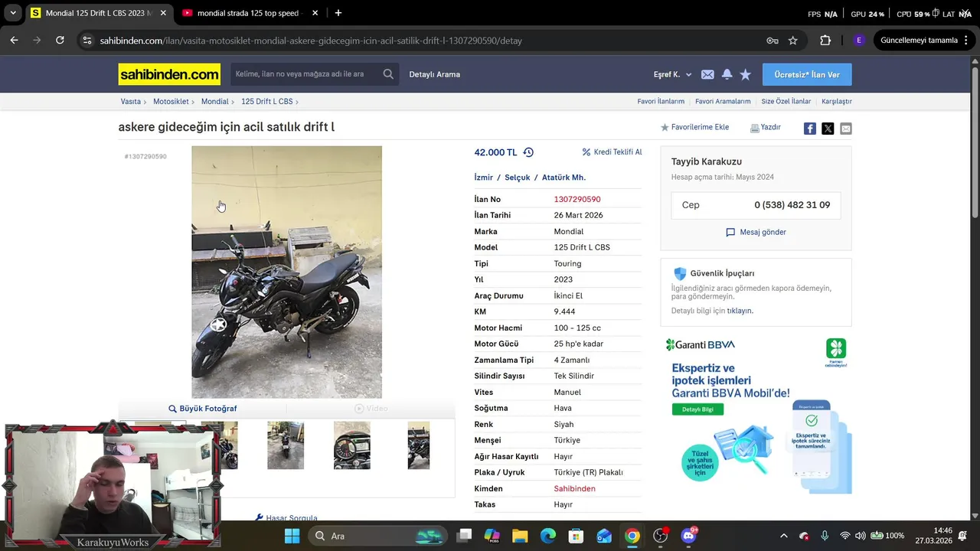
Task: Focus the site search input field
Action: click(x=305, y=74)
